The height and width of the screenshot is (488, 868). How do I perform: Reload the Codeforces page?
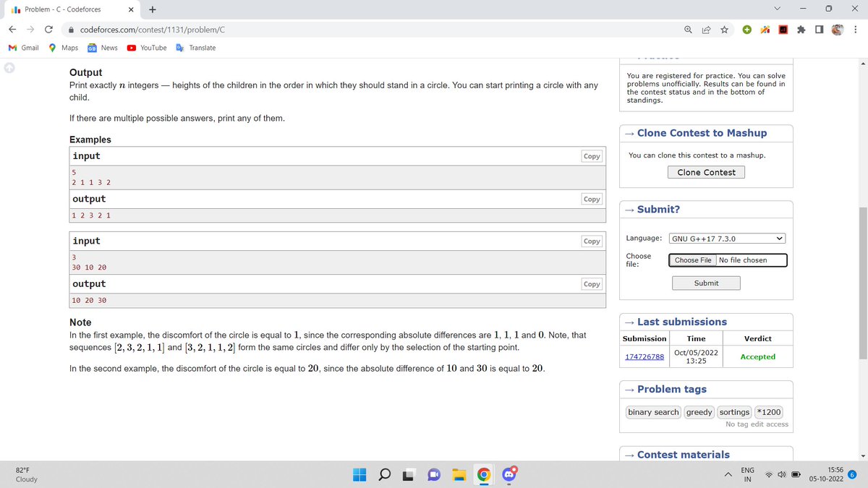click(48, 29)
